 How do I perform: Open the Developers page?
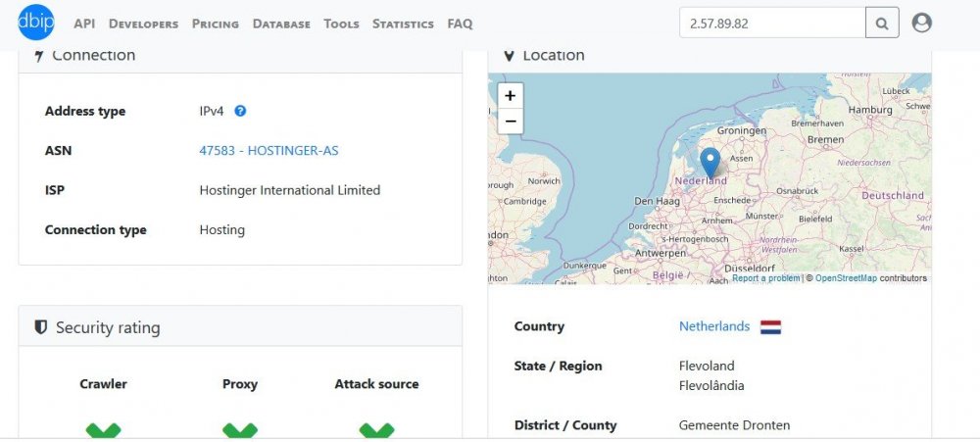click(x=143, y=24)
